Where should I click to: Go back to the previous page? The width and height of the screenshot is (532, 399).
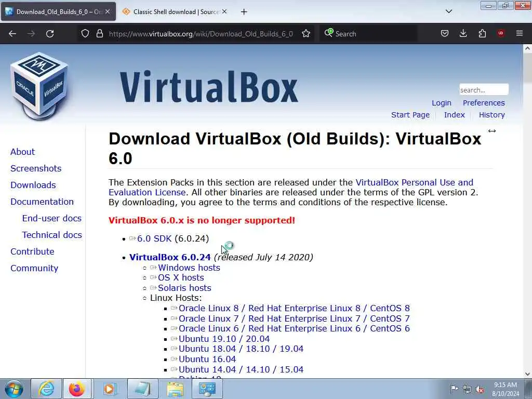point(12,34)
